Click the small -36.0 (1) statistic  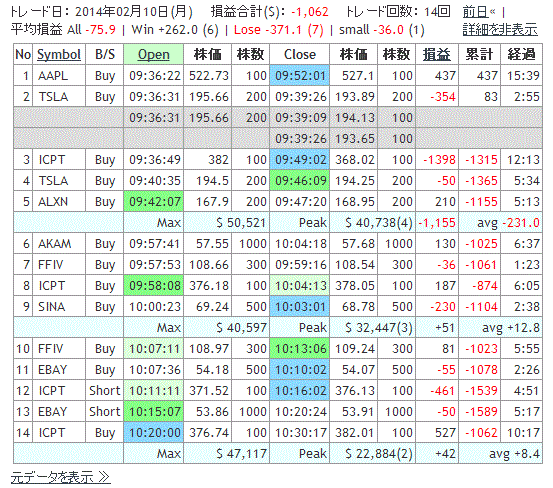pos(382,30)
